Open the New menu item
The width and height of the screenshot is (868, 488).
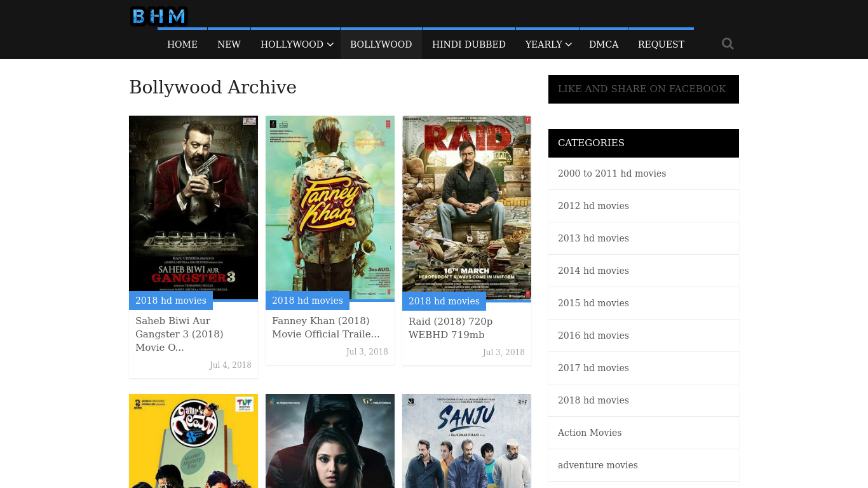pos(229,44)
